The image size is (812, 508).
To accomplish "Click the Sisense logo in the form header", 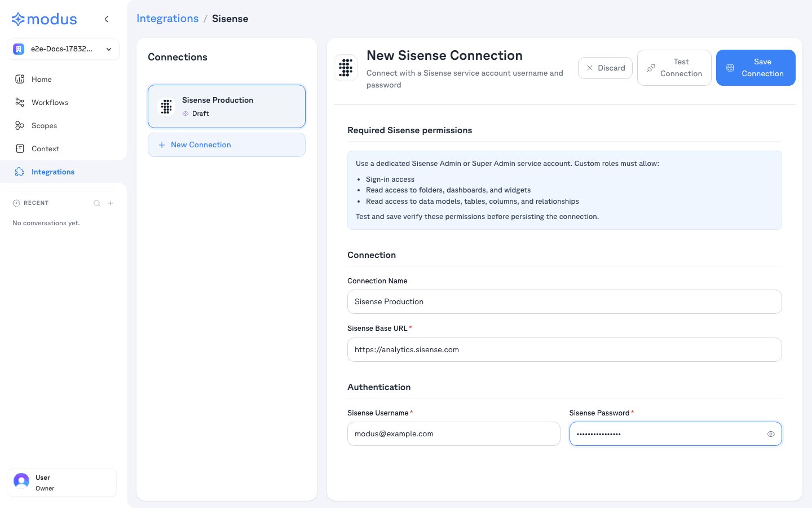I will click(x=346, y=68).
